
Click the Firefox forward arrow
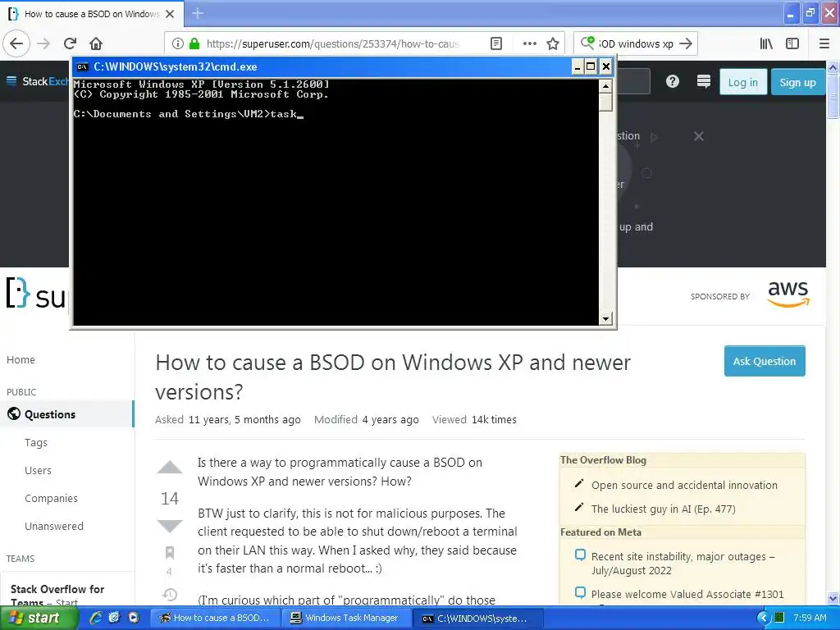[x=44, y=43]
